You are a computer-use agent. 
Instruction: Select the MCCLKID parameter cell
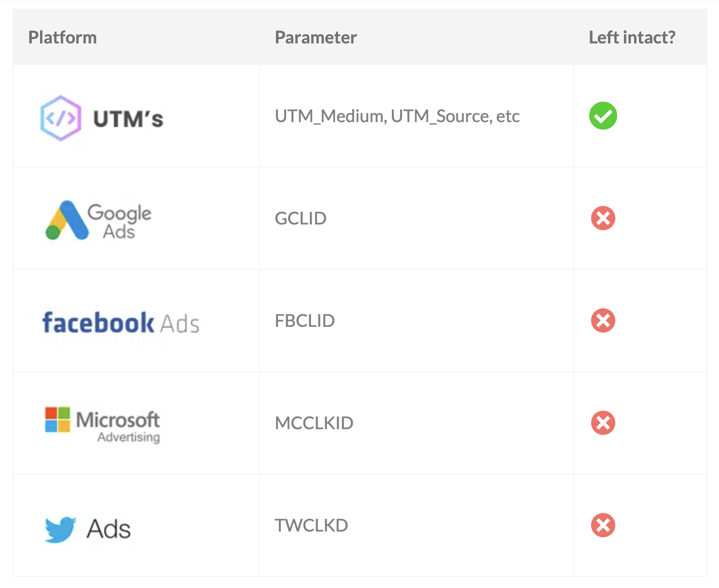[x=314, y=423]
